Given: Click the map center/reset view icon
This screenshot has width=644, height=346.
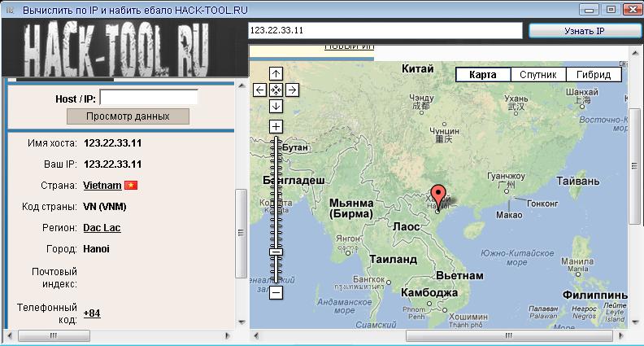Looking at the screenshot, I should (x=276, y=90).
